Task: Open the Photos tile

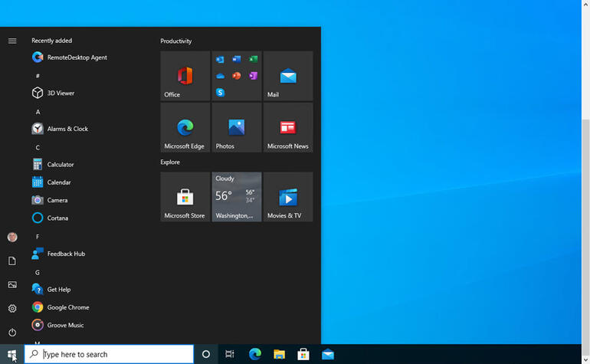Action: point(237,128)
